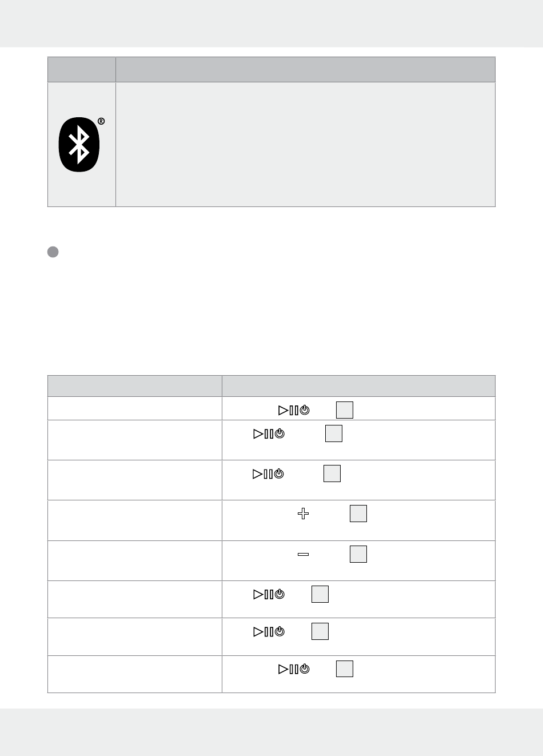Viewport: 543px width, 756px height.
Task: Click the small box in seventh table row
Action: coord(320,631)
